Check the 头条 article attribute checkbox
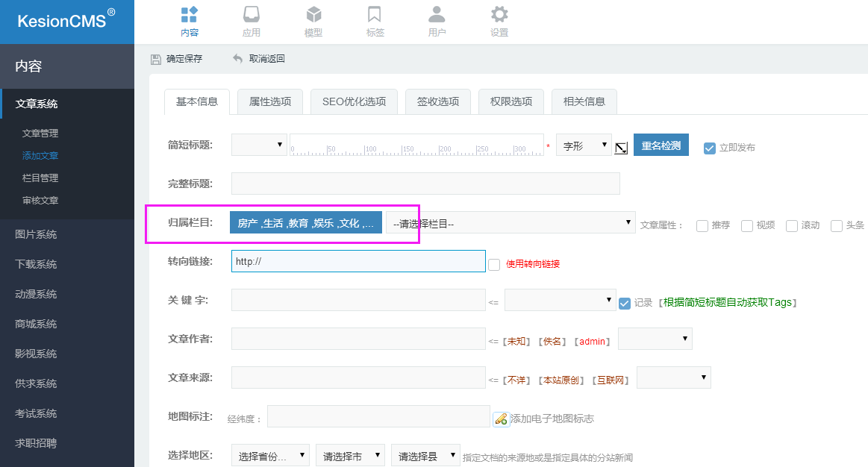The image size is (868, 467). tap(836, 225)
